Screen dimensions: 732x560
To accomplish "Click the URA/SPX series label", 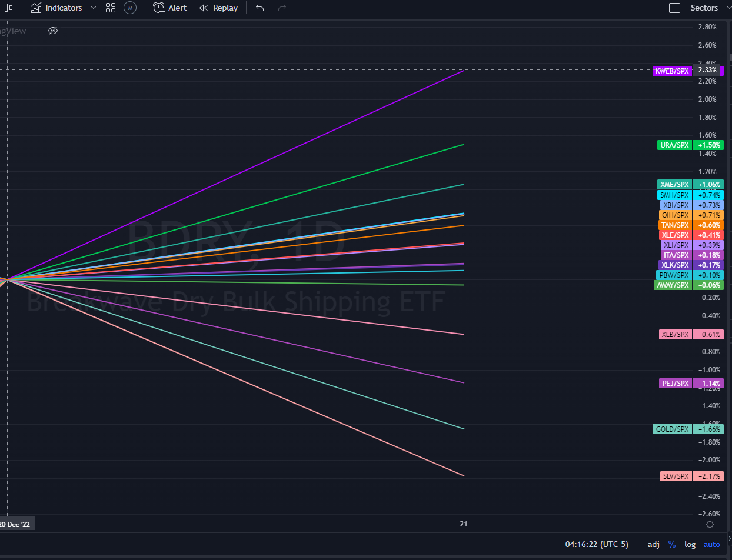I will [x=674, y=145].
